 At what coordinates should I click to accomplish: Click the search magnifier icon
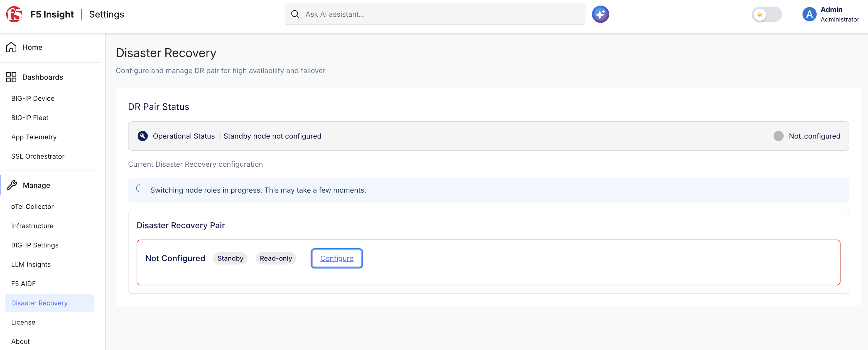click(295, 14)
